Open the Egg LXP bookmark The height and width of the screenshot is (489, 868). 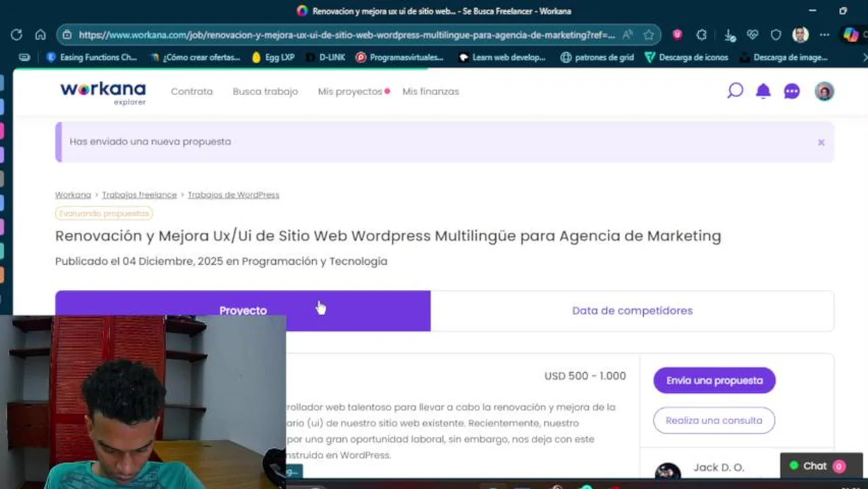(x=273, y=58)
